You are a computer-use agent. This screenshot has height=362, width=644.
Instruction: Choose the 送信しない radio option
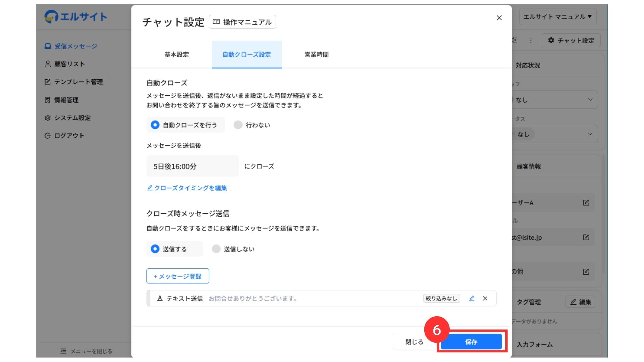click(216, 249)
